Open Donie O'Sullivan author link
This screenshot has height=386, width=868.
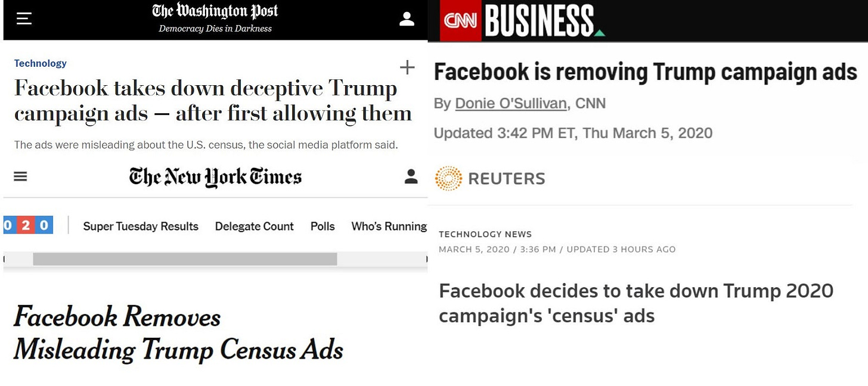[x=511, y=103]
